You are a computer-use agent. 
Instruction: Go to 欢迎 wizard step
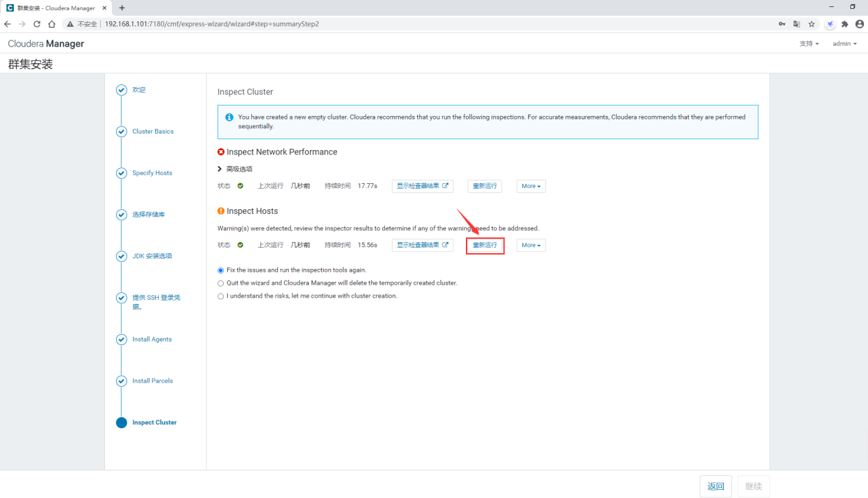(x=139, y=90)
